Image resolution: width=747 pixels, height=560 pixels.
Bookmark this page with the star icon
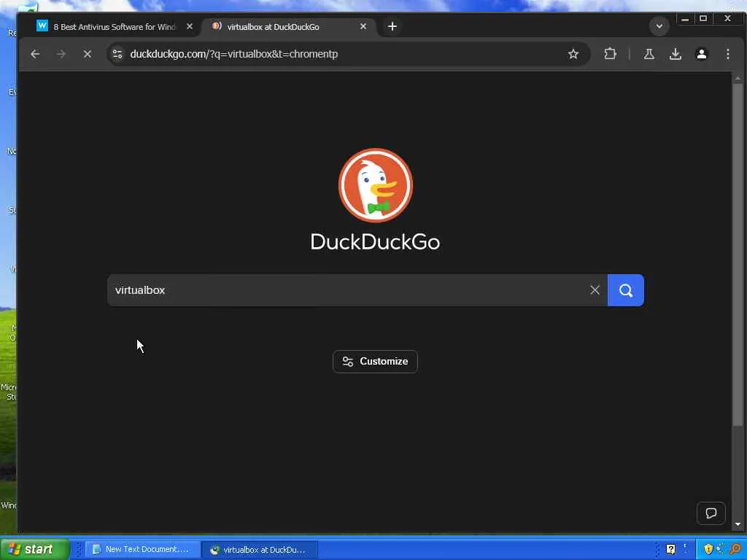click(573, 54)
